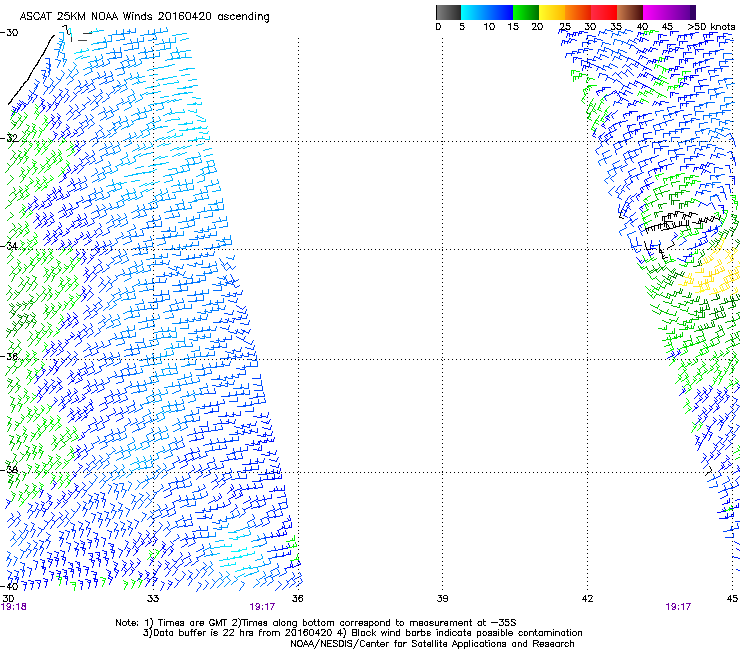Click the "33" longitude axis label
740x650 pixels.
(x=153, y=599)
